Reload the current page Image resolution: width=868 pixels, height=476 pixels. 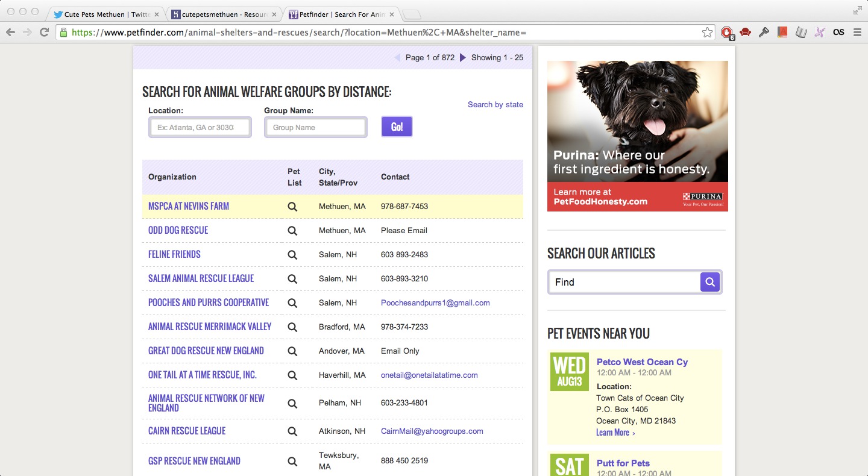(44, 33)
